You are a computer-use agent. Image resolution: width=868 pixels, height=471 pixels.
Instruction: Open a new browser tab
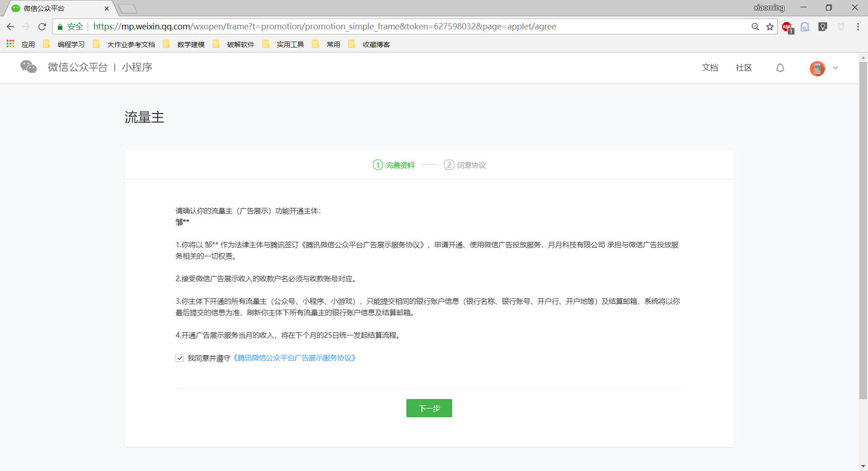click(128, 9)
